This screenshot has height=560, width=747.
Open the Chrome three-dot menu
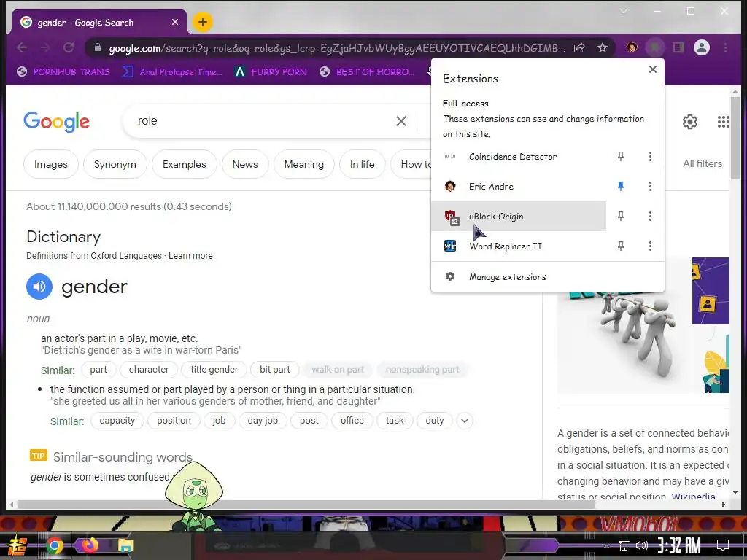click(x=725, y=47)
